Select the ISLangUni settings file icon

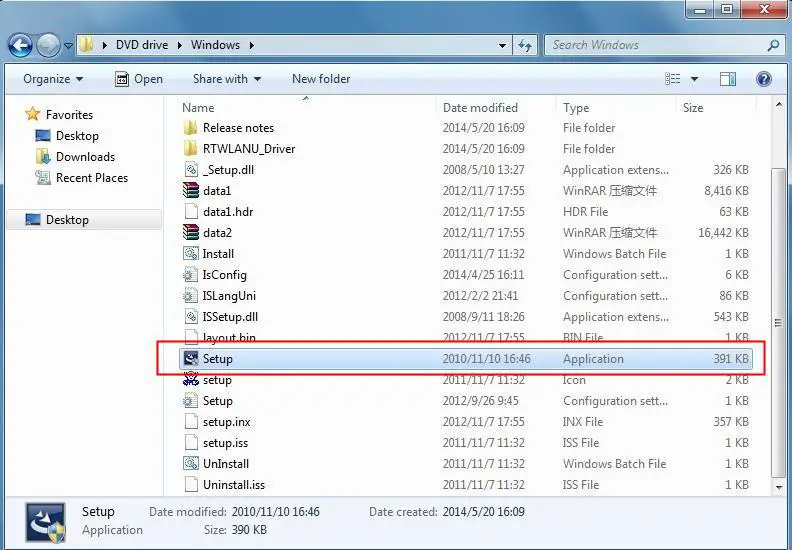click(190, 295)
